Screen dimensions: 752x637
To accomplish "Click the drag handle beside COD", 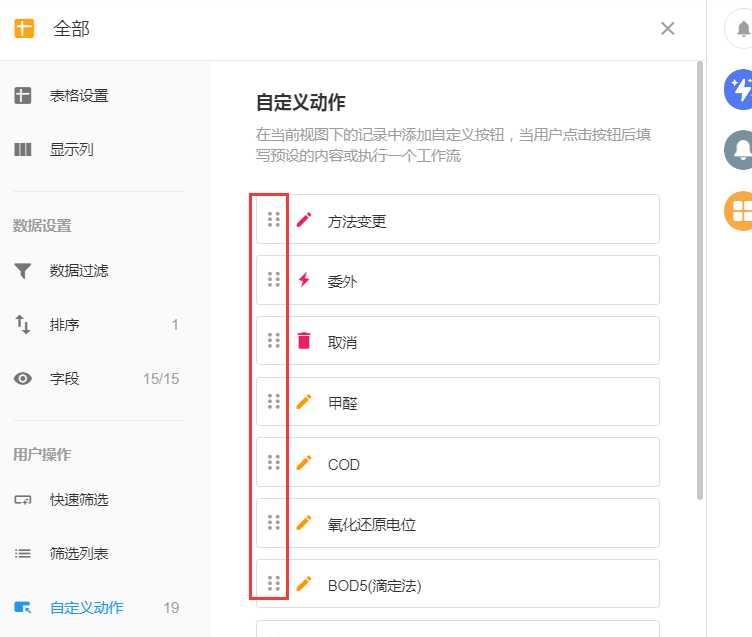I will point(273,463).
